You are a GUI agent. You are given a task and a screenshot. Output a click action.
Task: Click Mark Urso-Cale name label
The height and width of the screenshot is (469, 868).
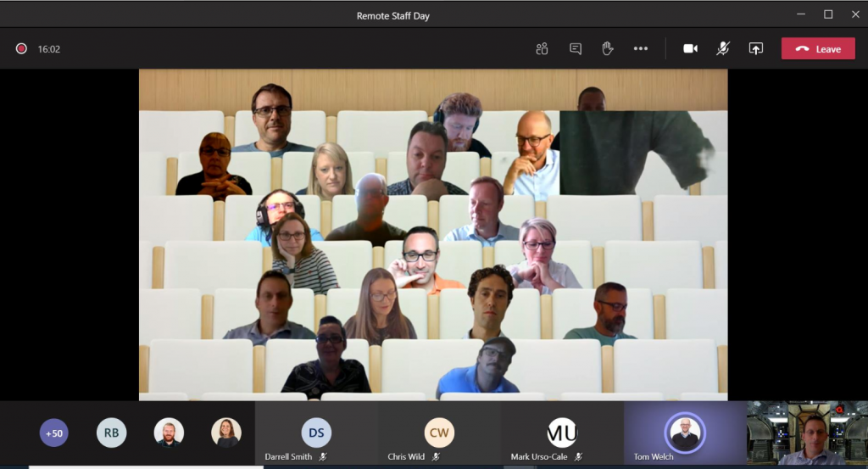coord(538,457)
